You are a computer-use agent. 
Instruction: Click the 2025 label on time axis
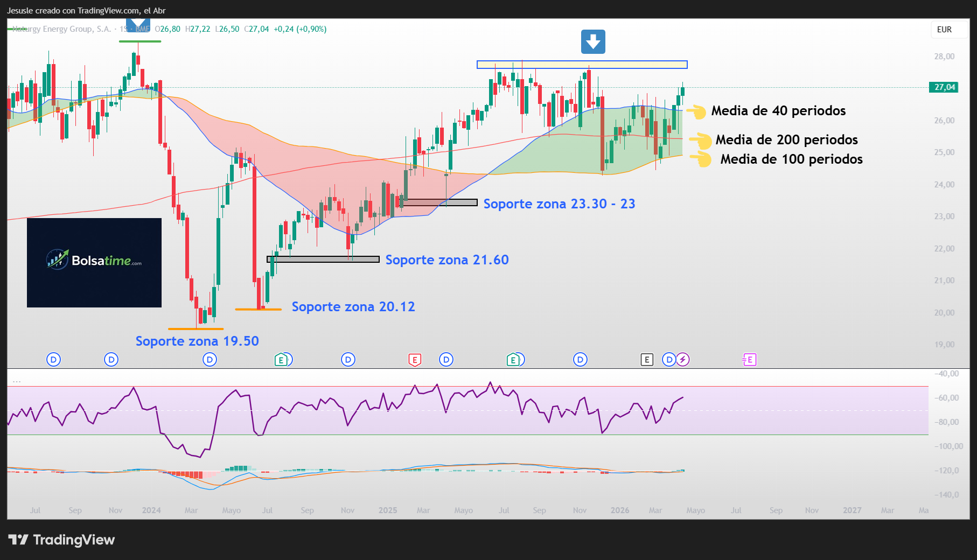point(387,510)
